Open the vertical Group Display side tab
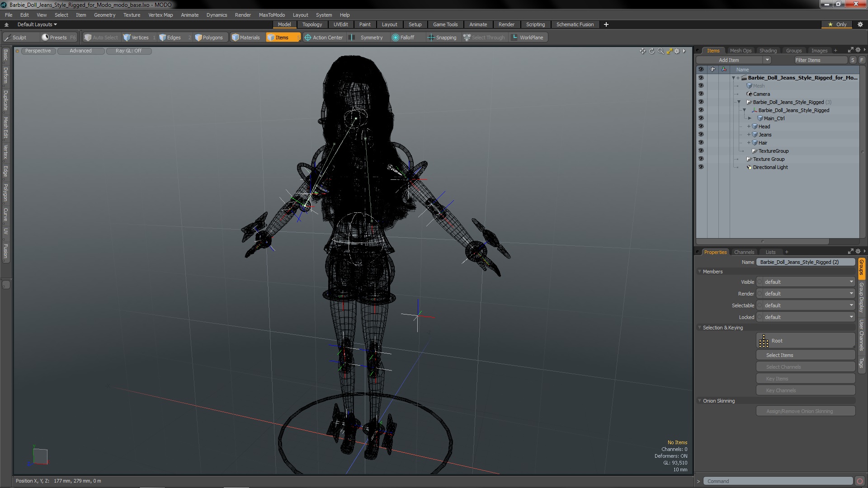The image size is (868, 488). (x=861, y=297)
